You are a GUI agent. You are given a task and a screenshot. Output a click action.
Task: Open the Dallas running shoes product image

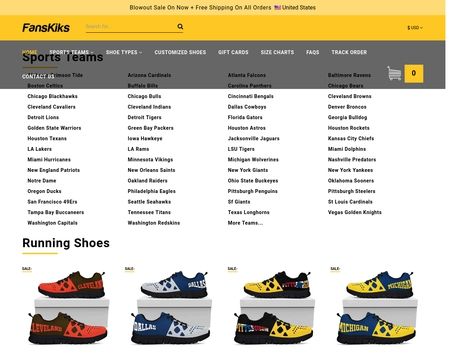point(171,307)
